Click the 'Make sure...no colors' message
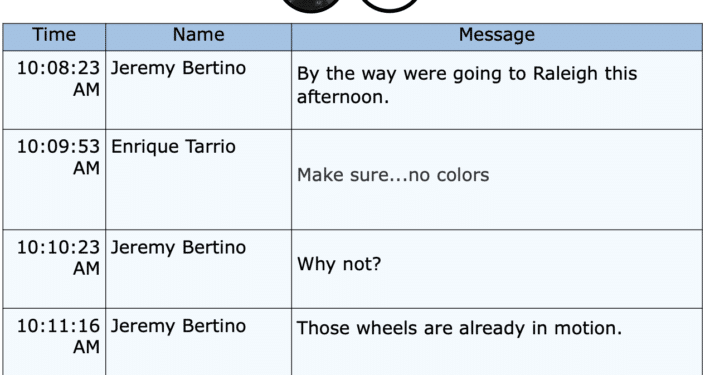710x375 pixels. 393,175
